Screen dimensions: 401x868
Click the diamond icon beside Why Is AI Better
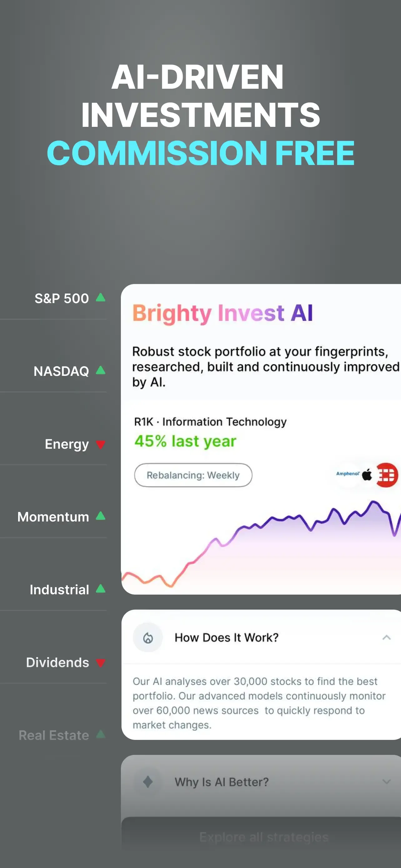pyautogui.click(x=148, y=781)
